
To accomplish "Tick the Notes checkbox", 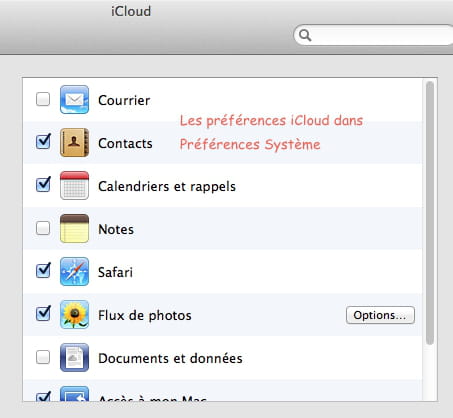I will pos(43,228).
